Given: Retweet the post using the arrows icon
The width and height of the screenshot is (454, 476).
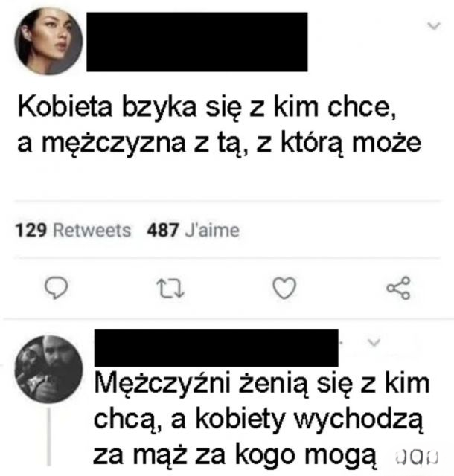Looking at the screenshot, I should click(170, 288).
